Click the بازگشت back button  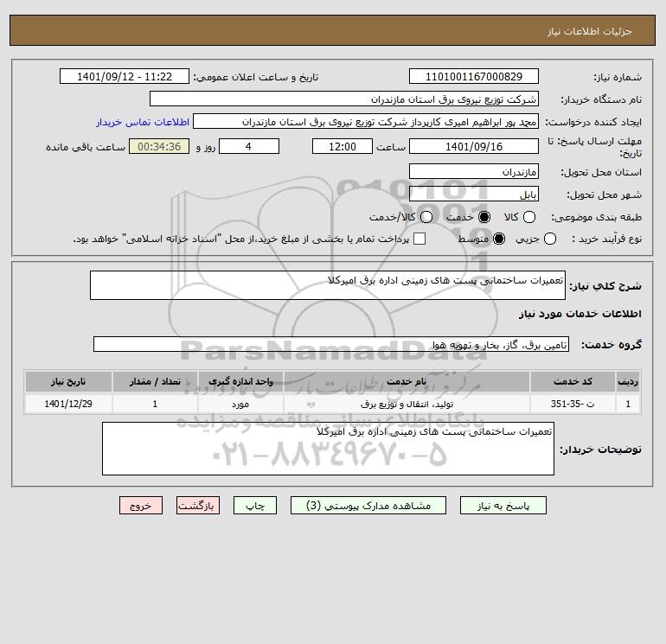[198, 506]
